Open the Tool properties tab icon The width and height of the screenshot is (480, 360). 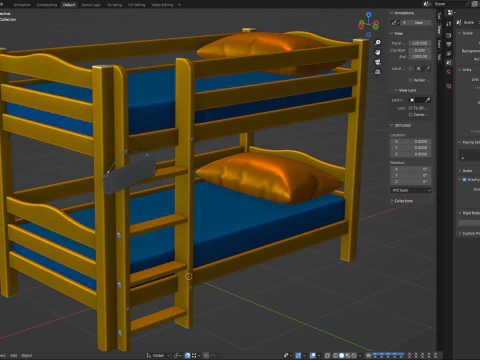(449, 24)
